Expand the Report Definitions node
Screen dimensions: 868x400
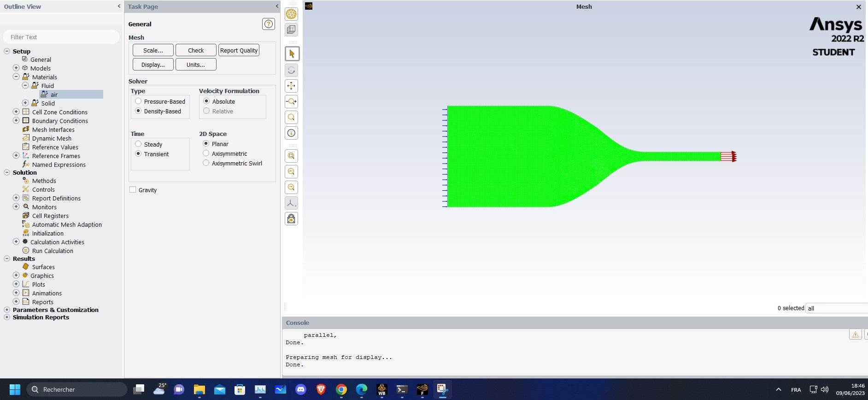point(16,198)
